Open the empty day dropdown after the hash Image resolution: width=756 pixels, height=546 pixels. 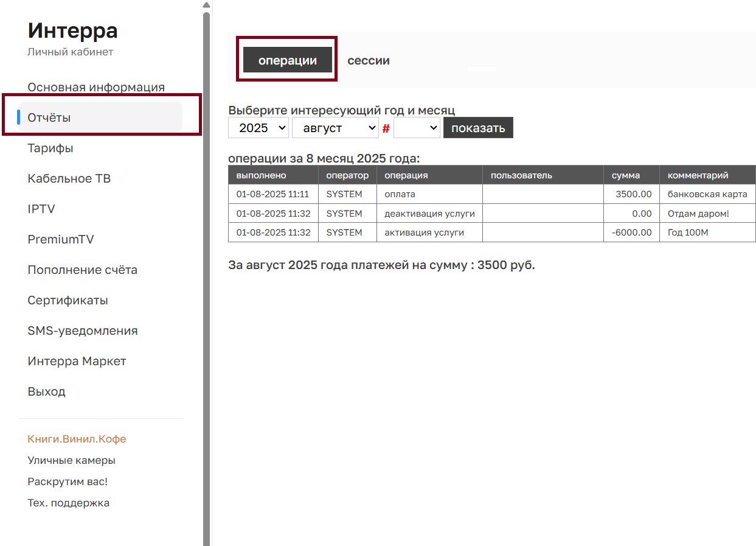417,128
